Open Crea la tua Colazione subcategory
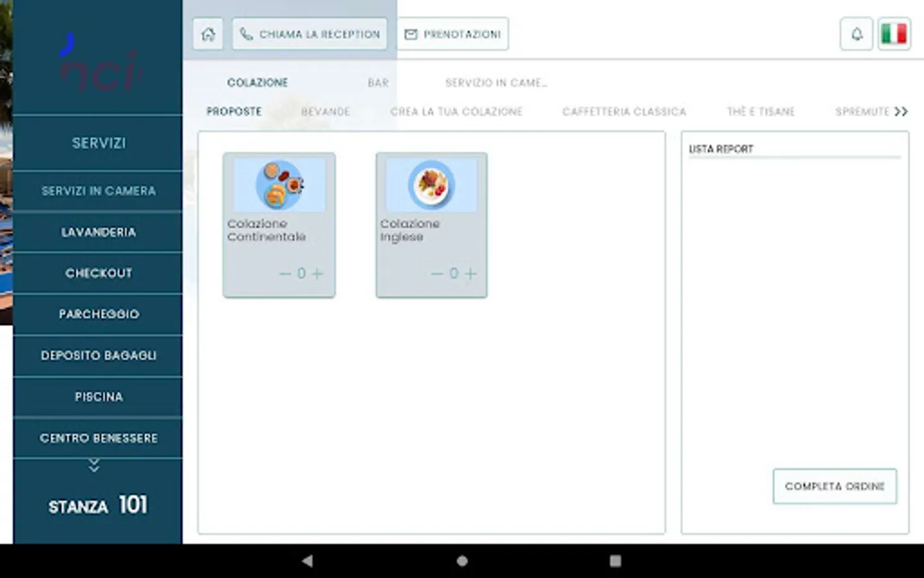The width and height of the screenshot is (924, 578). [x=456, y=112]
